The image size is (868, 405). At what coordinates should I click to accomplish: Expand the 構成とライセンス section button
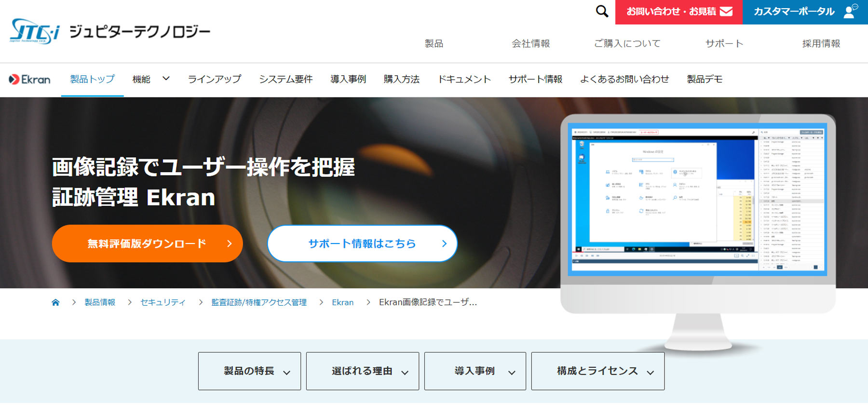[598, 371]
